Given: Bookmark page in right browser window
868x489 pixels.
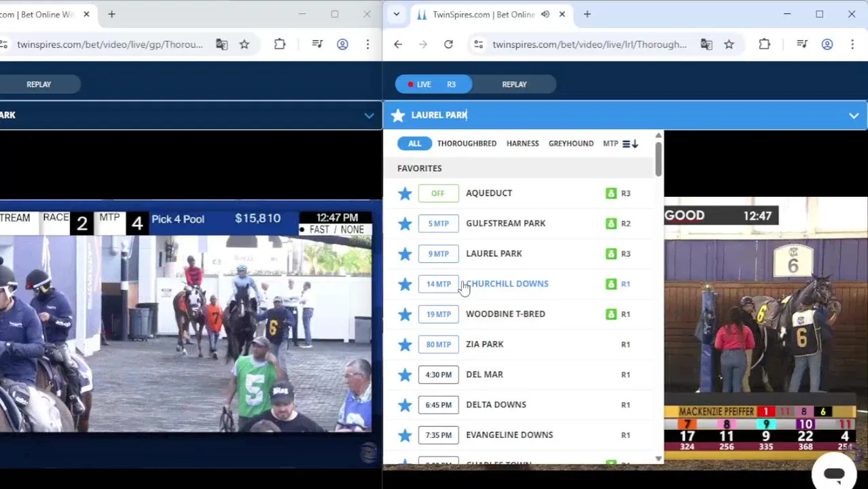Looking at the screenshot, I should click(729, 45).
